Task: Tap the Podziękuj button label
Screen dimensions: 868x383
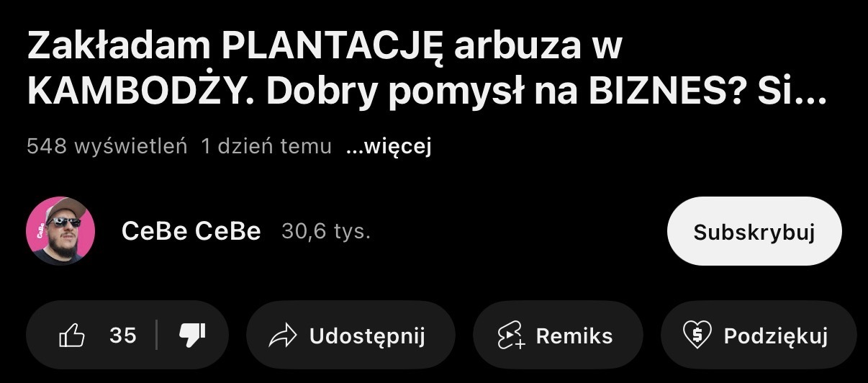Action: tap(776, 336)
